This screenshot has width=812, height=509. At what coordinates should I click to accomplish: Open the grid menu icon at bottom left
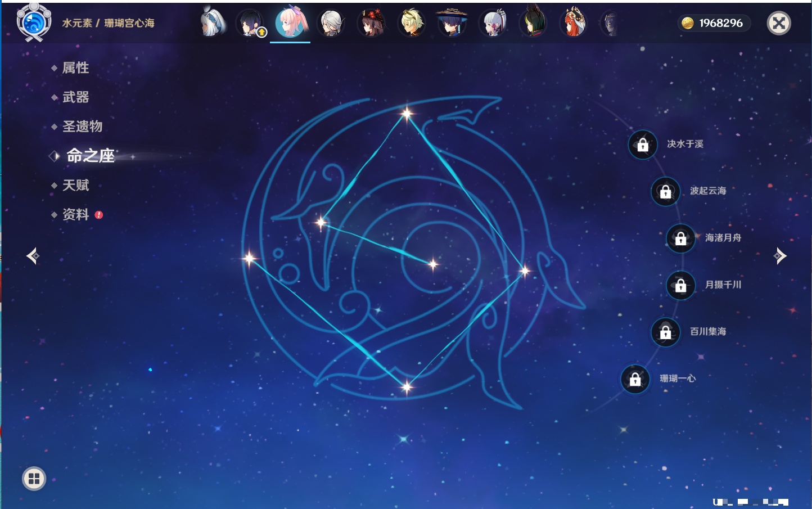coord(34,479)
